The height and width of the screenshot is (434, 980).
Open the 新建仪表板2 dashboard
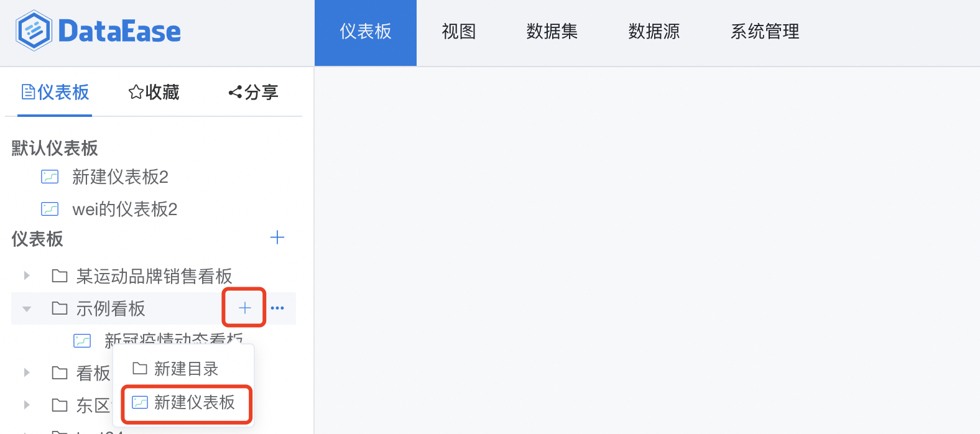pyautogui.click(x=120, y=177)
